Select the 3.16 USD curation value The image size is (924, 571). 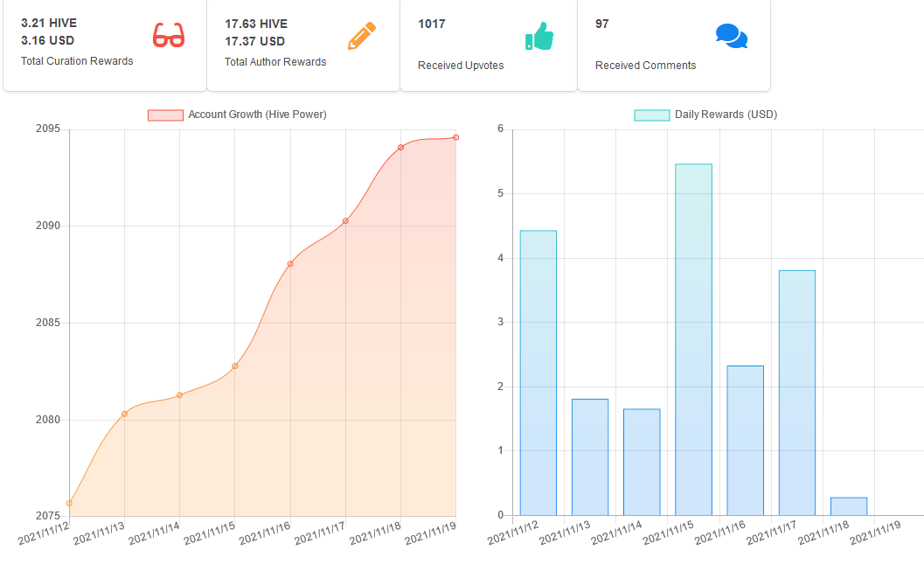click(x=48, y=40)
